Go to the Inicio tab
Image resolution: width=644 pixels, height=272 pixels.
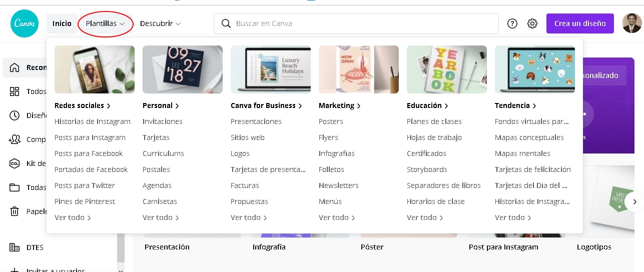(62, 23)
